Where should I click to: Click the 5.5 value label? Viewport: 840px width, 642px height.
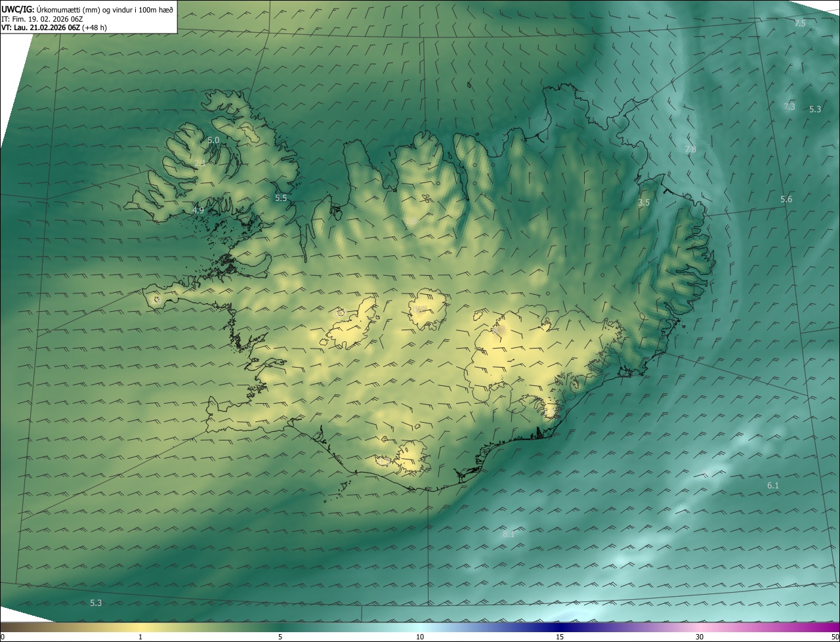tap(281, 198)
